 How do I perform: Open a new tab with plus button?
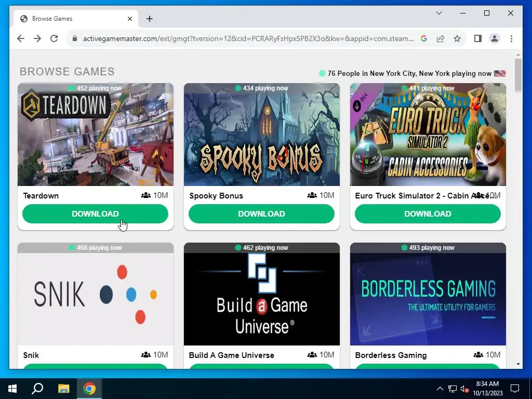coord(150,19)
